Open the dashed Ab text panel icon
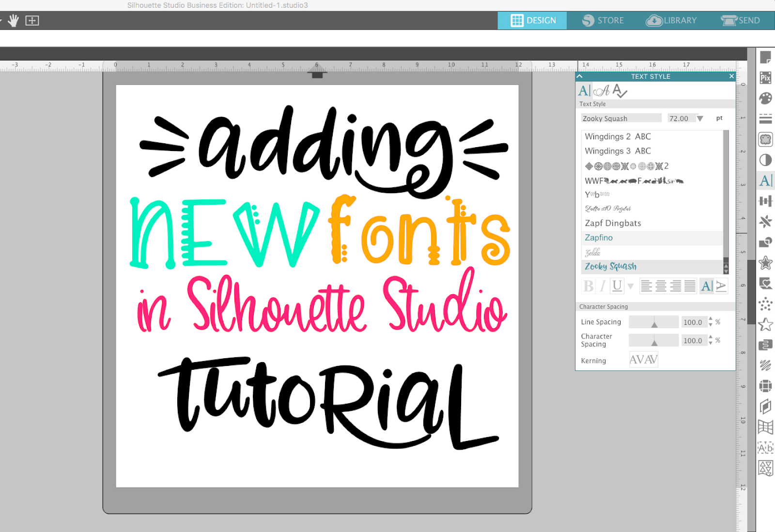Viewport: 775px width, 532px height. tap(765, 448)
